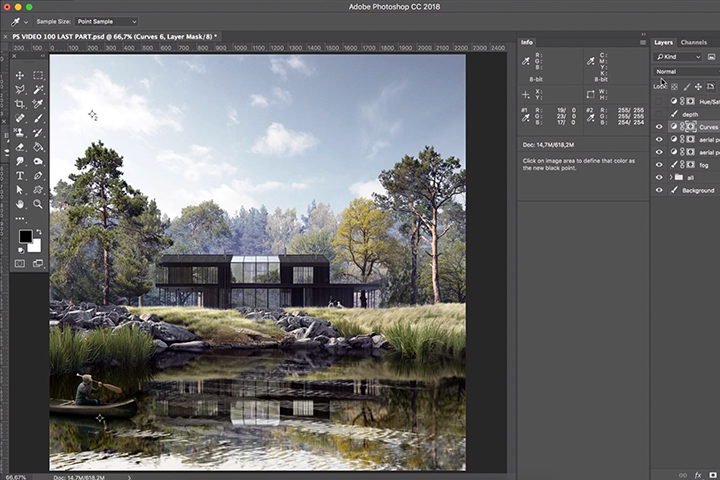Viewport: 720px width, 480px height.
Task: Select the Rectangular Marquee tool
Action: [x=38, y=75]
